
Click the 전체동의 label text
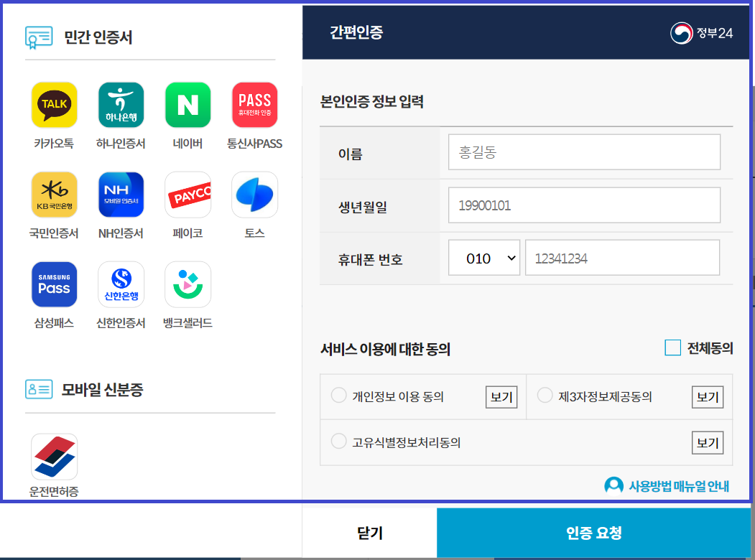pos(710,347)
